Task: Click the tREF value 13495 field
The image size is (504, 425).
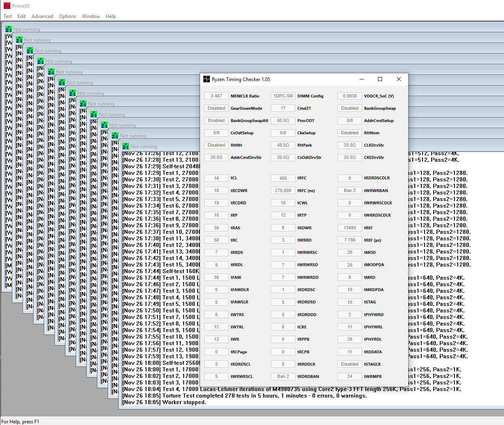Action: coord(350,228)
